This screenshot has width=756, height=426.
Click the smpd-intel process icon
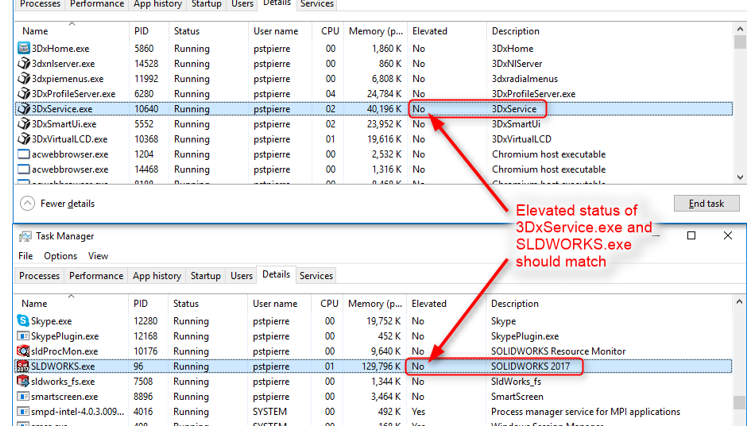[23, 412]
